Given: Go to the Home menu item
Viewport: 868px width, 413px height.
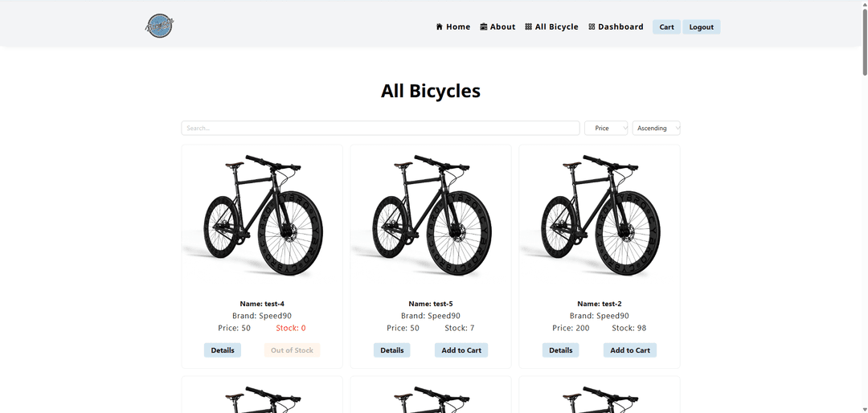Looking at the screenshot, I should click(458, 27).
